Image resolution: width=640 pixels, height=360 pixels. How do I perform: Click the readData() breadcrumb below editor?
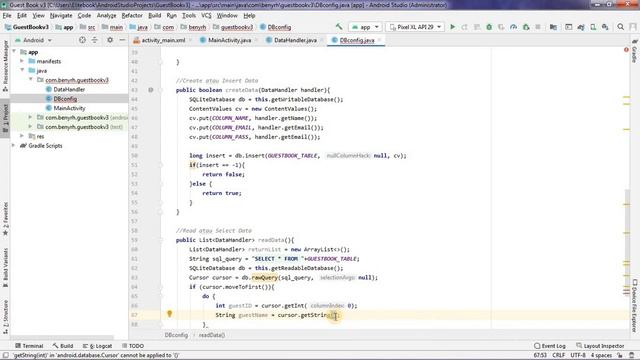(x=212, y=335)
